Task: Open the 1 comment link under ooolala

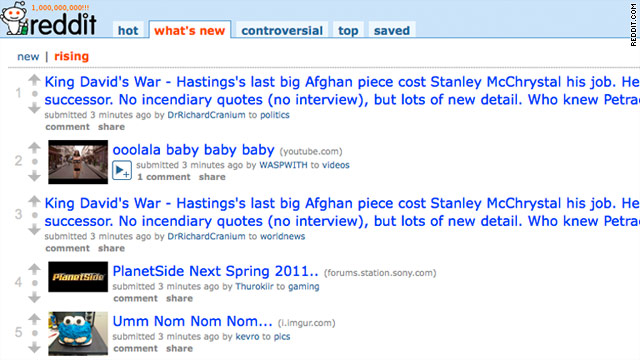Action: [x=164, y=177]
